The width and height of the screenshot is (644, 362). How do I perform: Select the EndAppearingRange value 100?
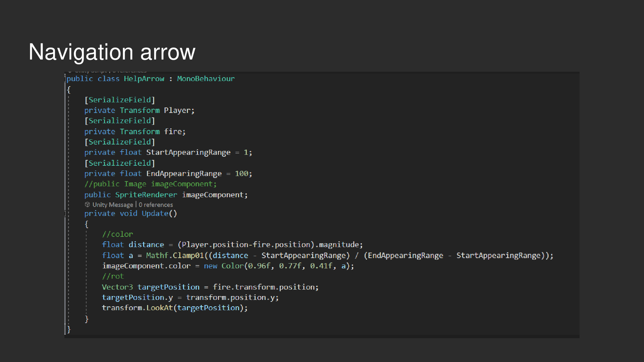pyautogui.click(x=242, y=173)
